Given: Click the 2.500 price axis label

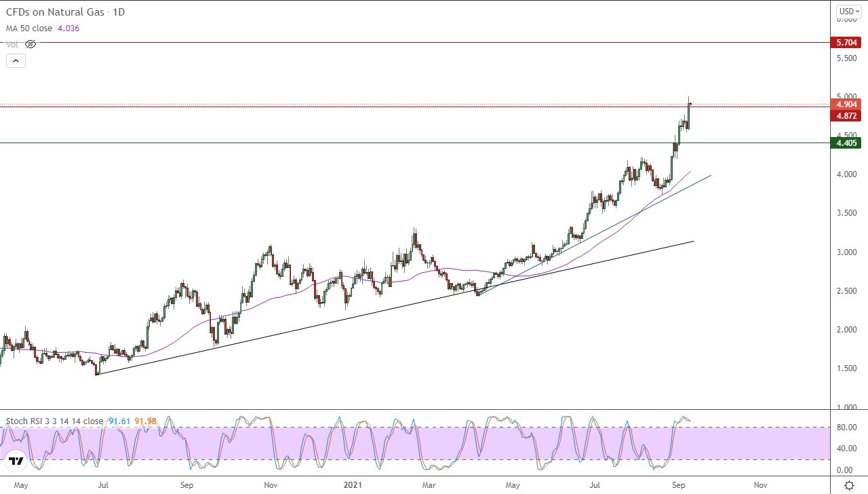Looking at the screenshot, I should [847, 291].
